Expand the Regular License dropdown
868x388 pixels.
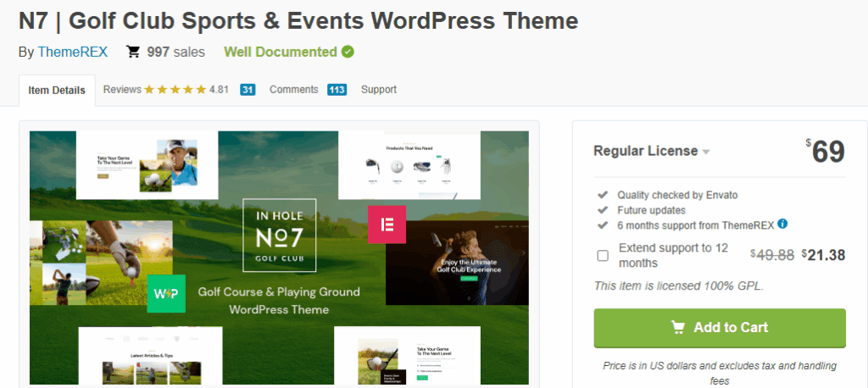(x=652, y=151)
